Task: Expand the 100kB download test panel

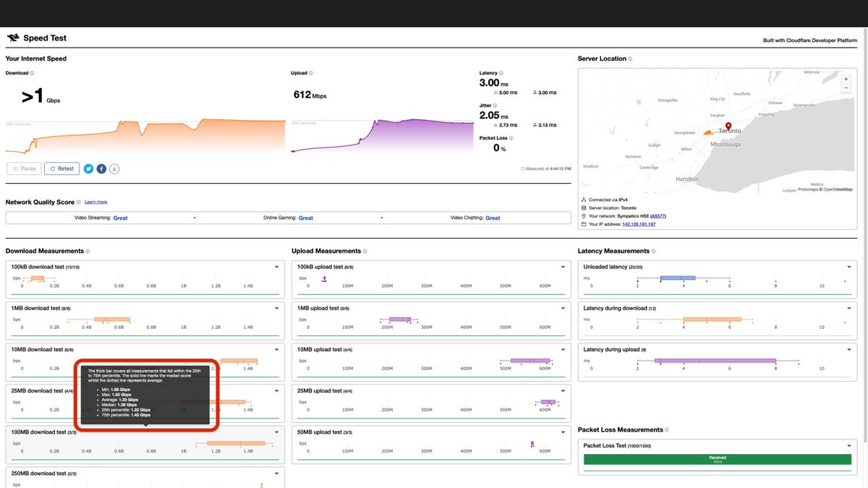Action: coord(275,266)
